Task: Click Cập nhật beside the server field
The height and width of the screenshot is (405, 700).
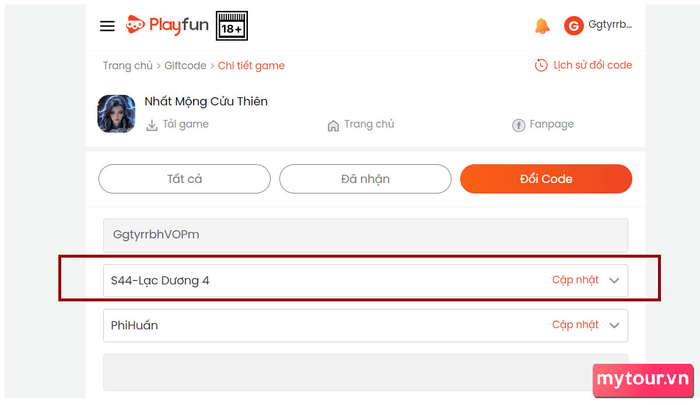Action: (x=575, y=280)
